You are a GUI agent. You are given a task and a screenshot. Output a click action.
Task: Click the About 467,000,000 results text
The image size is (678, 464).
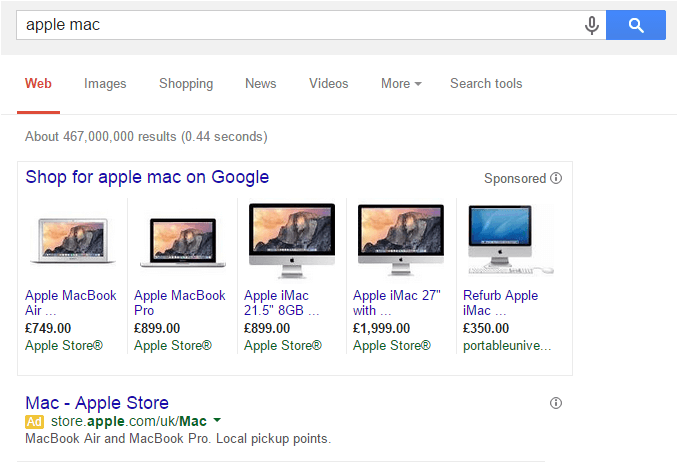[x=146, y=137]
